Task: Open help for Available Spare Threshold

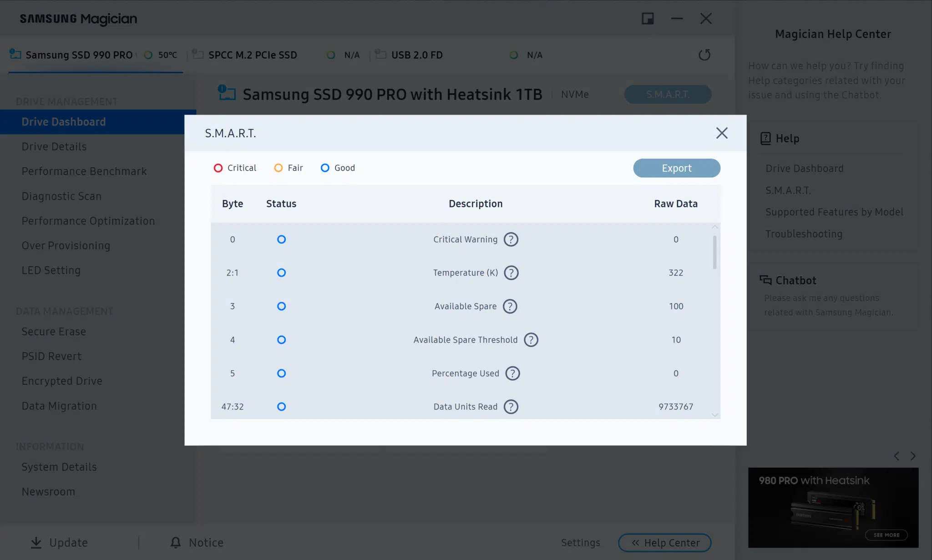Action: click(531, 340)
